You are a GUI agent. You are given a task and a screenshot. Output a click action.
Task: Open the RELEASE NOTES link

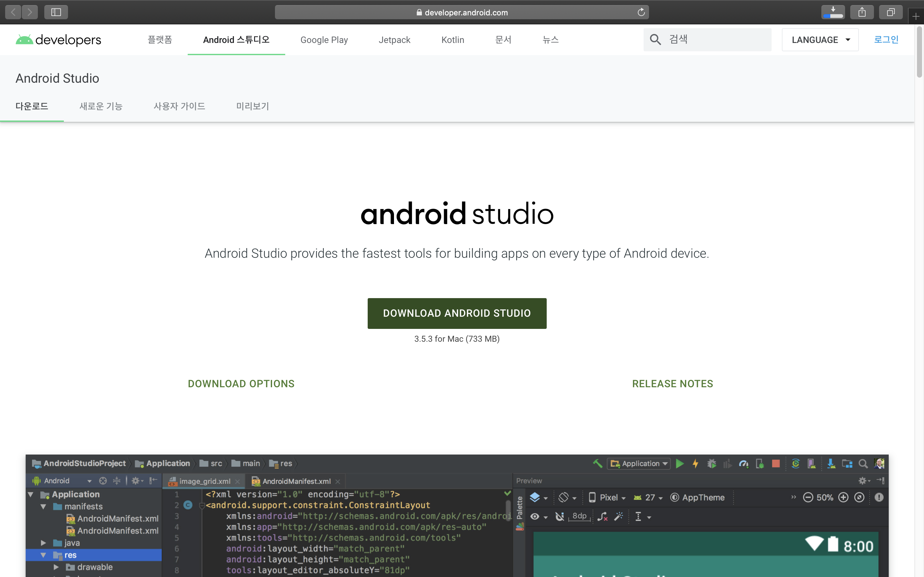coord(672,383)
